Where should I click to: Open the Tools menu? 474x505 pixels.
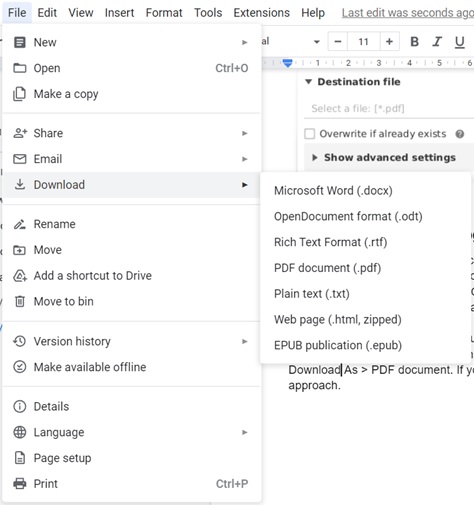coord(208,13)
